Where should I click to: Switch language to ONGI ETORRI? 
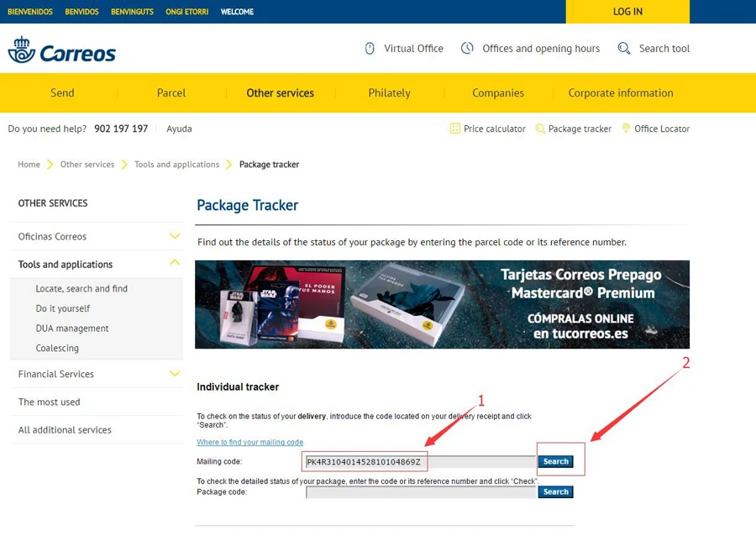(187, 12)
